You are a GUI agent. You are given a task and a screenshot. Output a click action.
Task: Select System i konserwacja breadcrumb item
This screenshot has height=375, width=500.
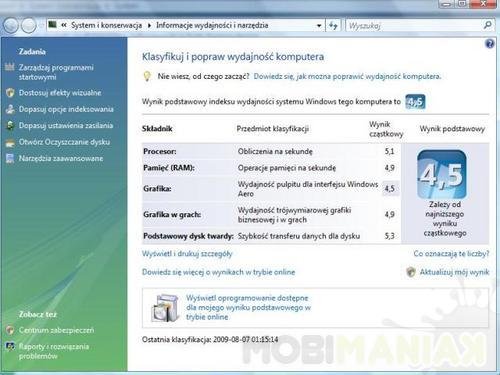coord(106,25)
